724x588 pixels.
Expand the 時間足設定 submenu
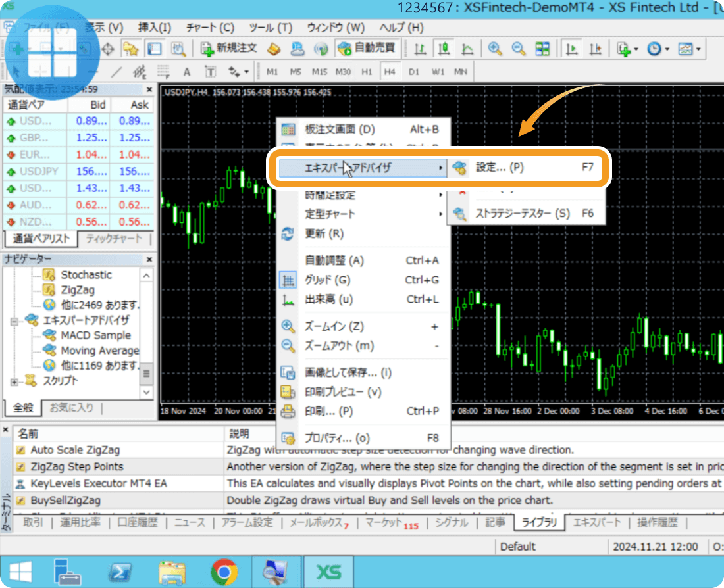coord(363,195)
